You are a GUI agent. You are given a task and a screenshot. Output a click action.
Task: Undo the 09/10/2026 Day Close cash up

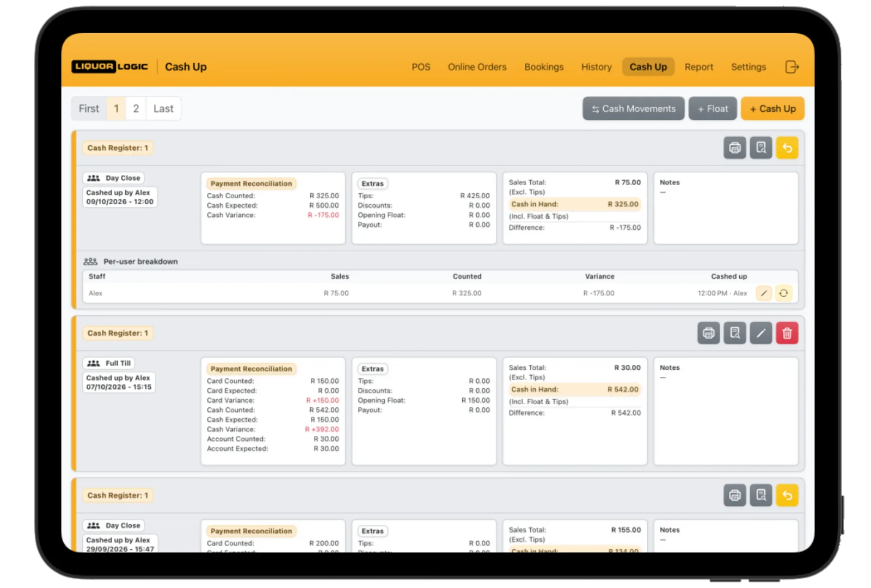coord(787,148)
